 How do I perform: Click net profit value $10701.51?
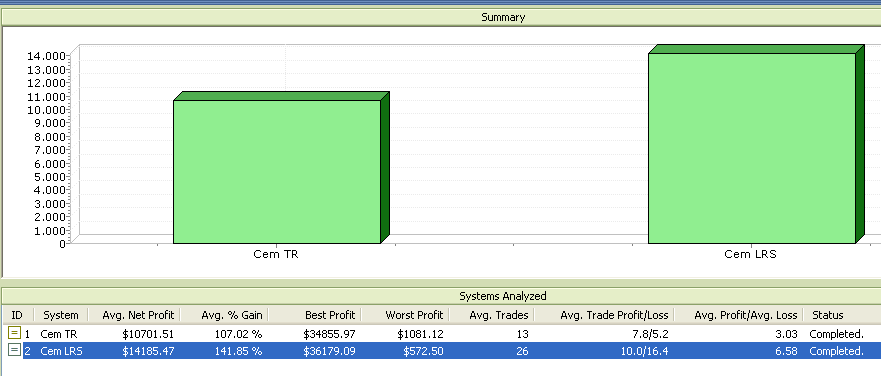[x=148, y=334]
